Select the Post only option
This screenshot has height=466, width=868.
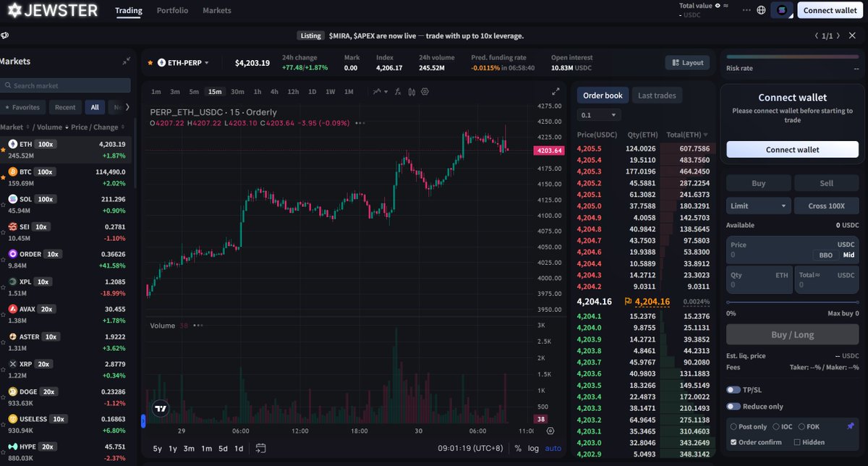(734, 427)
